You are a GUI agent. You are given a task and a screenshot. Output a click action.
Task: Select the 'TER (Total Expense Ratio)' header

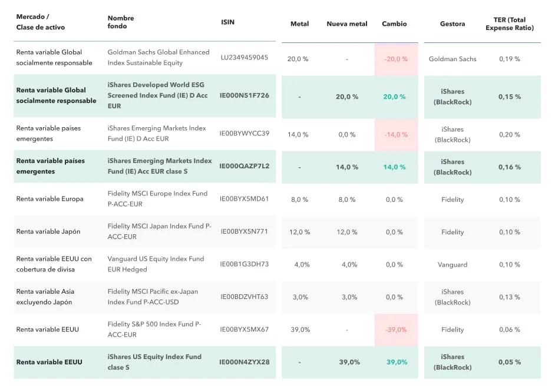click(509, 24)
